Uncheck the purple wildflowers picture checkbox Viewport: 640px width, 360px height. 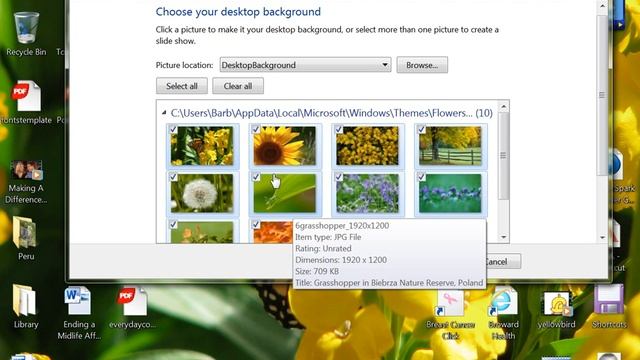[x=339, y=177]
